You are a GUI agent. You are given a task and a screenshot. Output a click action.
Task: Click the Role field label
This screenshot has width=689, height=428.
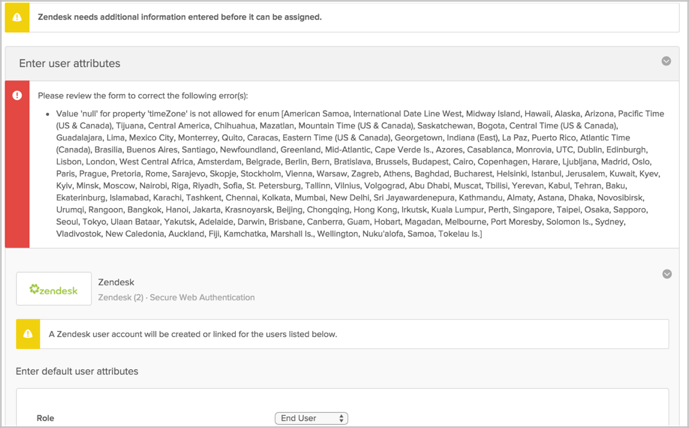(45, 418)
